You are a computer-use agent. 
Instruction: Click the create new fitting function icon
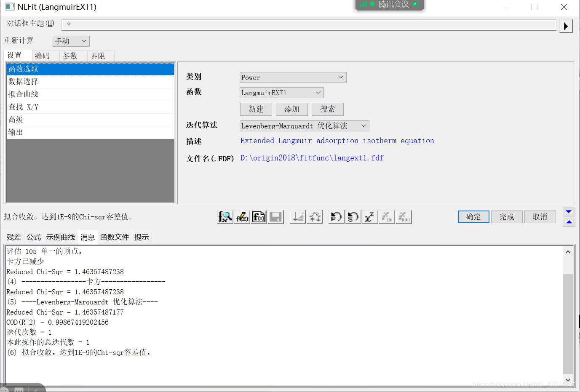(x=259, y=217)
